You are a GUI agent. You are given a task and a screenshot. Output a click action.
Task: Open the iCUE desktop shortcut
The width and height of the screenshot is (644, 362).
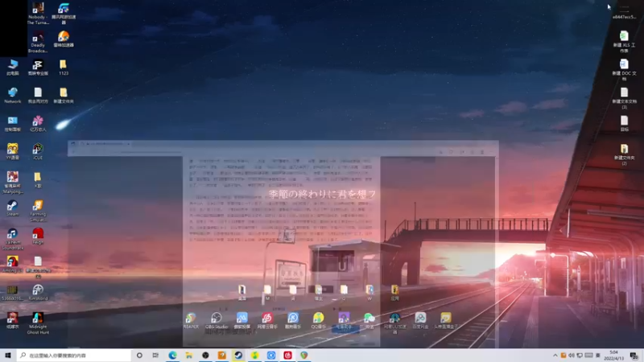(x=38, y=151)
